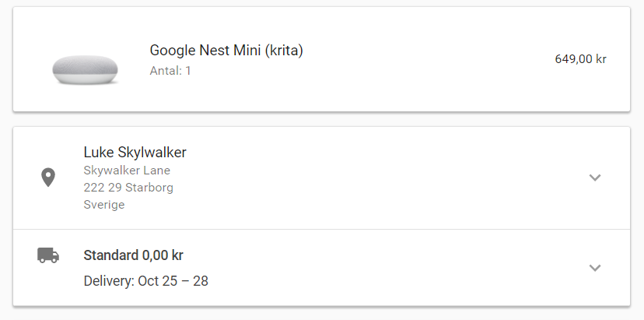Screen dimensions: 644x320
Task: Click the (krita) color variant text
Action: point(284,51)
